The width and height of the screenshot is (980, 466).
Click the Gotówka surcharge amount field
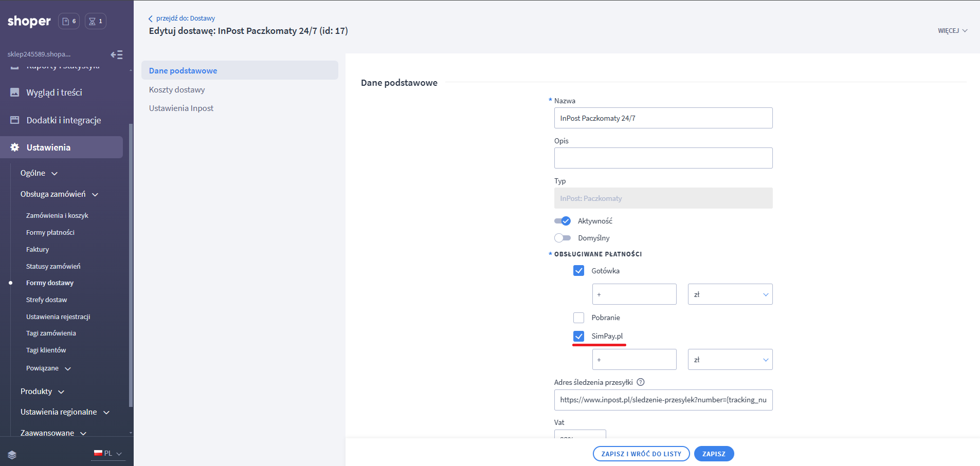tap(634, 294)
